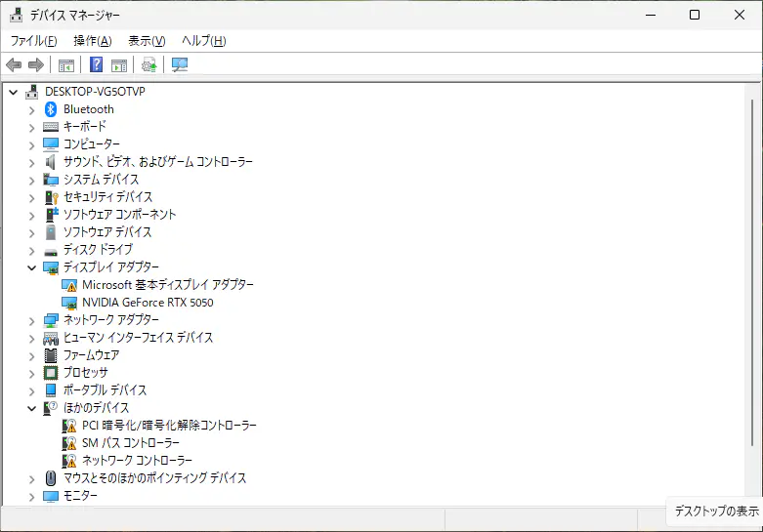Open the 表示(V) menu
The width and height of the screenshot is (763, 532).
147,41
